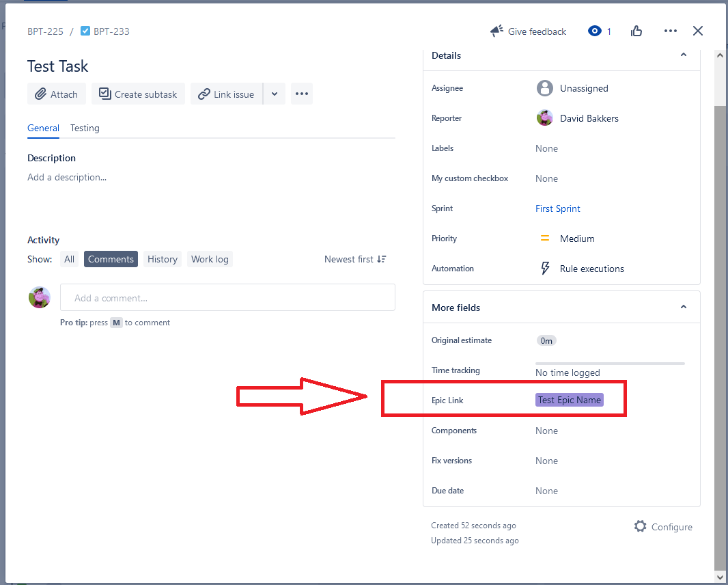Screen dimensions: 728x585
Task: Open Rule executions via the lightning bolt icon
Action: click(x=545, y=268)
